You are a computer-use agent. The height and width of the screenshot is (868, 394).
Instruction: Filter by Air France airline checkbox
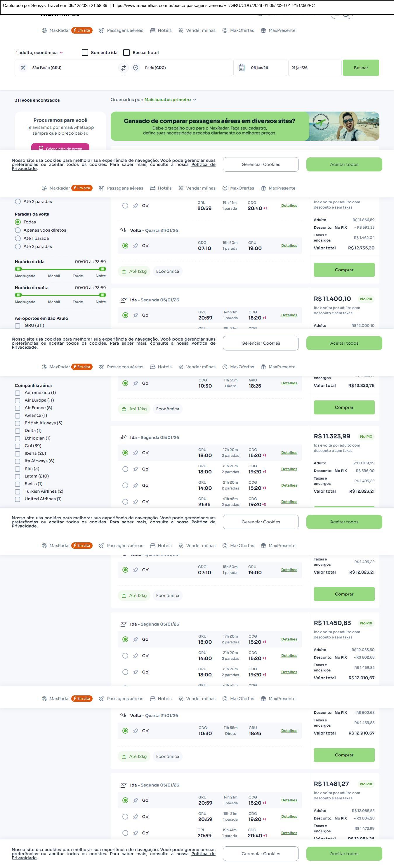[x=18, y=408]
